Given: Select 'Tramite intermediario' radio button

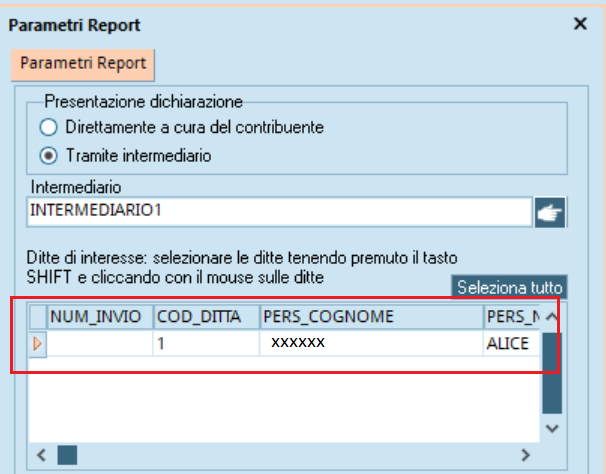Looking at the screenshot, I should [48, 156].
